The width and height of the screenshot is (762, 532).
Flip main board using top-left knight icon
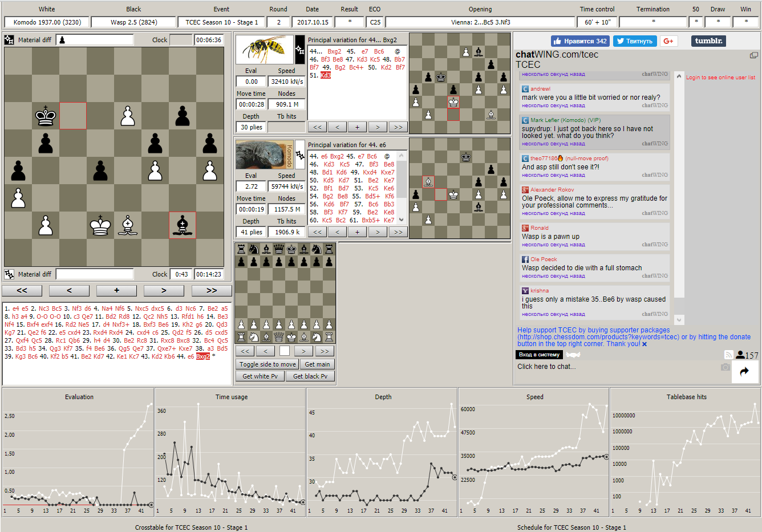coord(9,40)
